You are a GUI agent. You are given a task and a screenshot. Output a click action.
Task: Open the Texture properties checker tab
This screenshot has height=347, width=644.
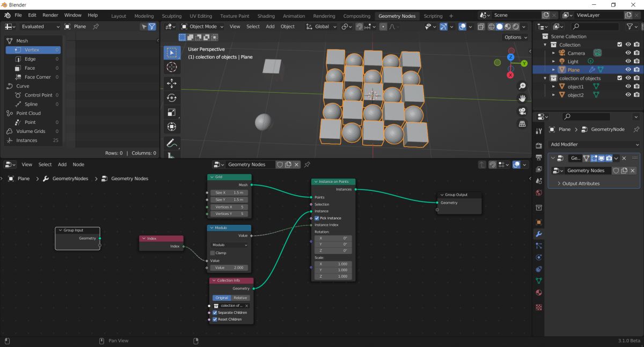click(x=539, y=307)
